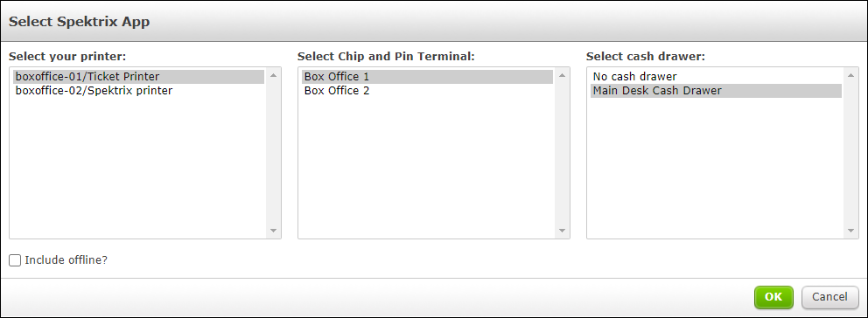Click printer list scroll down arrow

(x=274, y=231)
